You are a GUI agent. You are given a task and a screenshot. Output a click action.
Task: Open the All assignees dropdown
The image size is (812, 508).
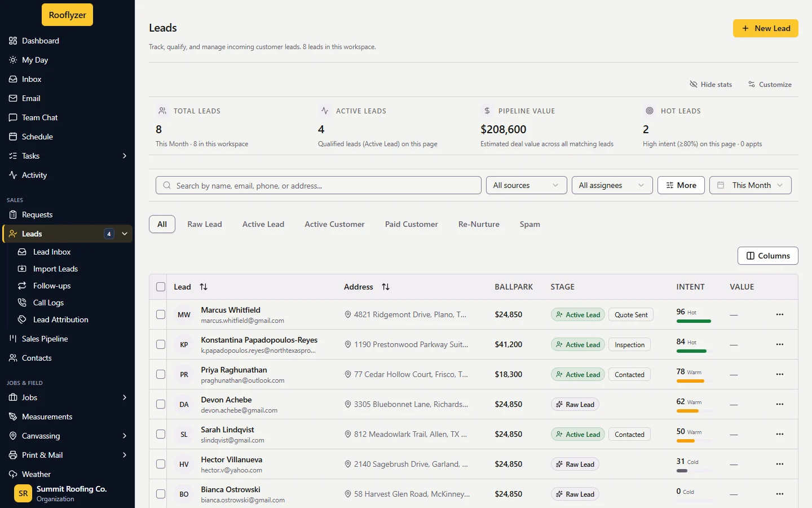click(x=612, y=185)
